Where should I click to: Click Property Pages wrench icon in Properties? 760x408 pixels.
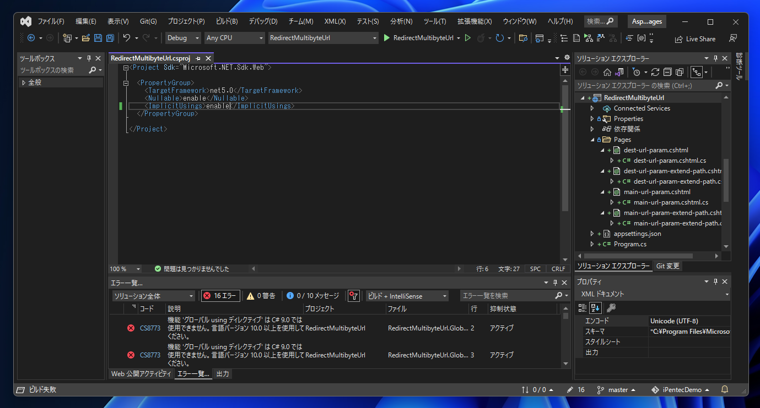click(611, 308)
